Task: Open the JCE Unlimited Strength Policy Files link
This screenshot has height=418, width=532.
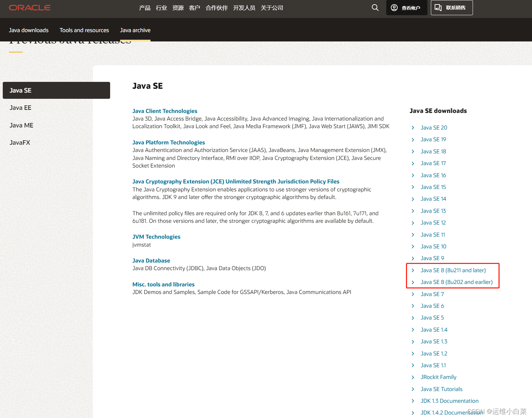Action: tap(236, 181)
